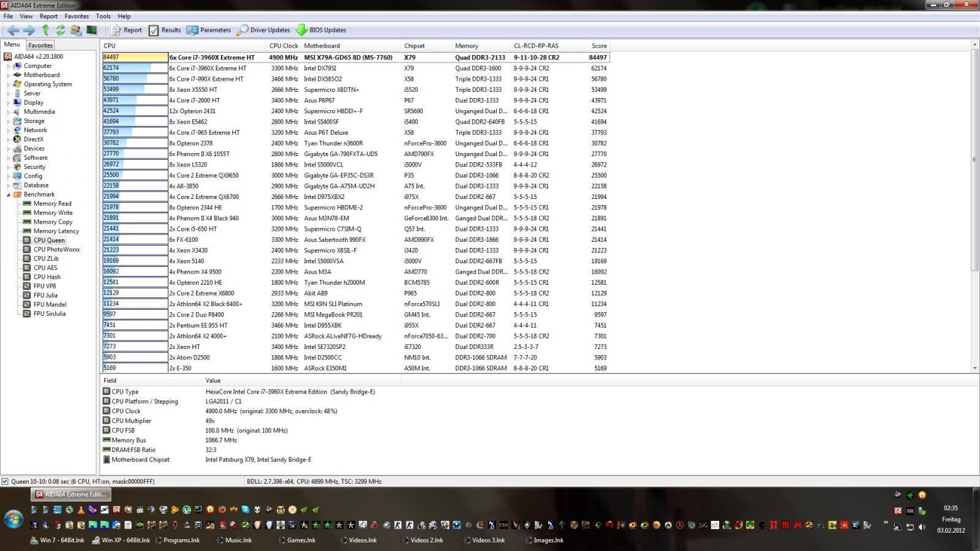Switch to the Menu sidebar tab
Screen dimensions: 980x551
[x=12, y=45]
